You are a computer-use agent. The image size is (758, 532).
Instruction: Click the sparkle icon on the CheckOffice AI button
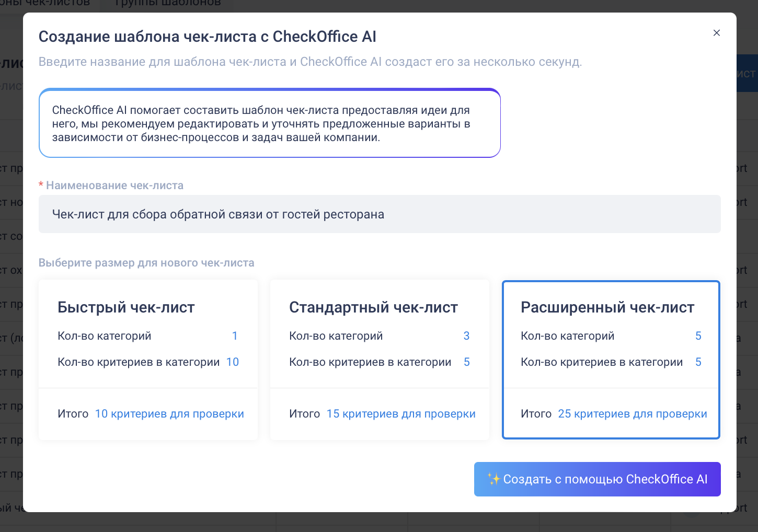pyautogui.click(x=495, y=478)
